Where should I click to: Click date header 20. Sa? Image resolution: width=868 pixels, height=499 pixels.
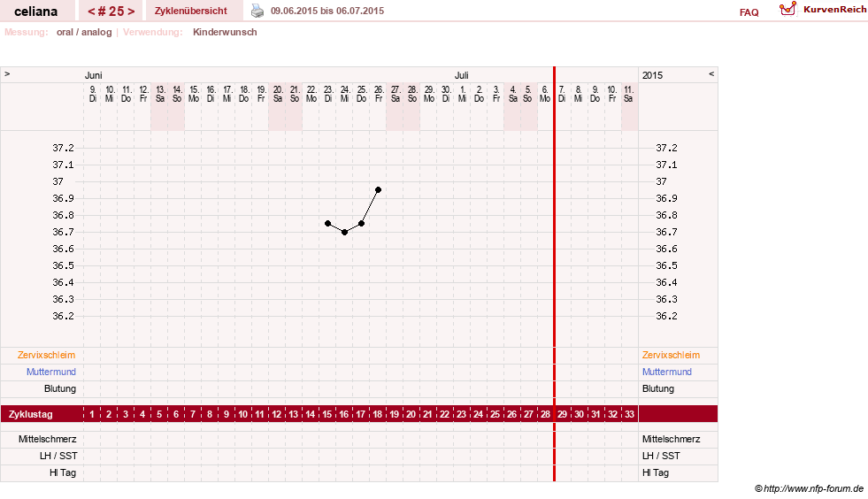[x=277, y=94]
